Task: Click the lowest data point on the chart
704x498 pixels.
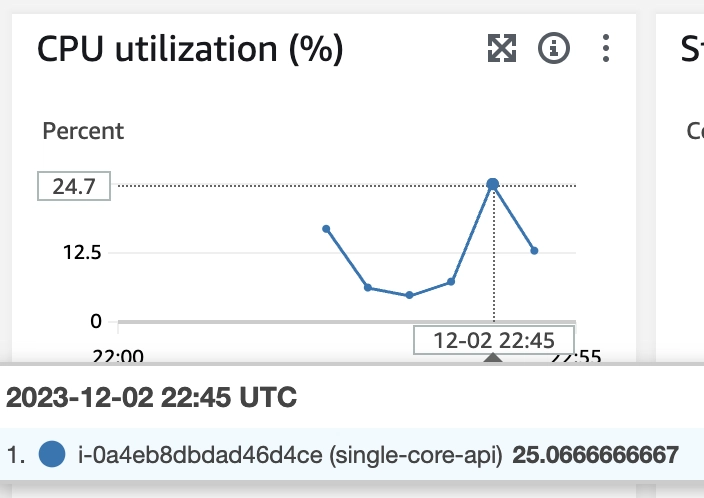Action: click(x=409, y=295)
